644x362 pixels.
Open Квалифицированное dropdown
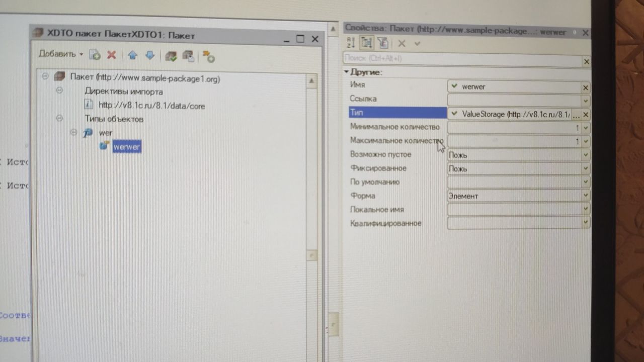tap(586, 222)
